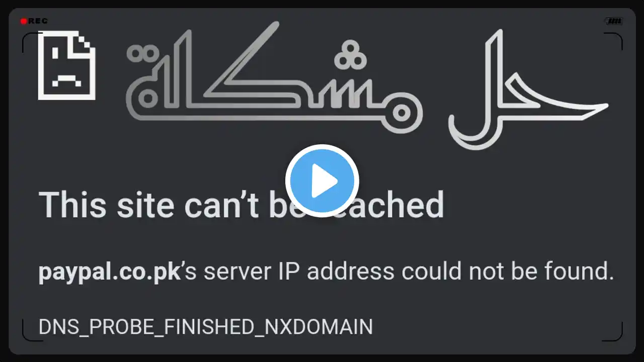Click the paypal.co.pk domain text
The image size is (644, 362).
[x=109, y=272]
